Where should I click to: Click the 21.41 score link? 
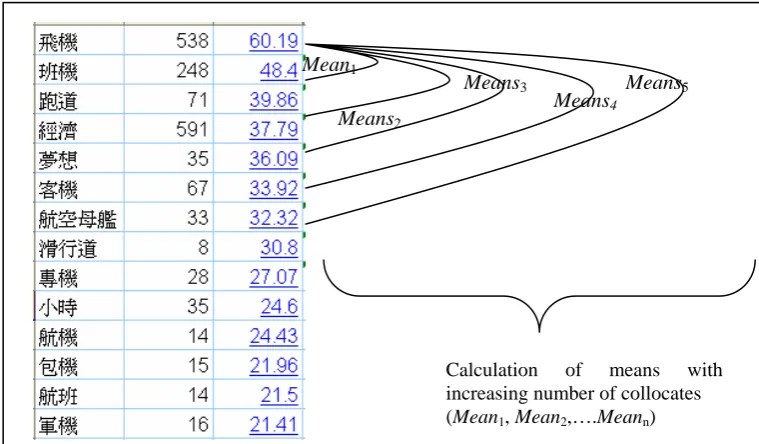coord(273,425)
